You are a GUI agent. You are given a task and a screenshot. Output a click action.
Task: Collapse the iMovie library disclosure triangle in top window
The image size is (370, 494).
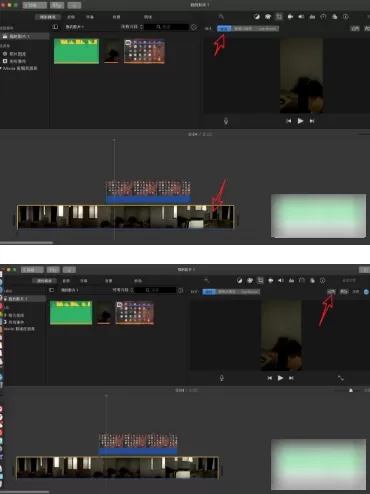point(1,68)
